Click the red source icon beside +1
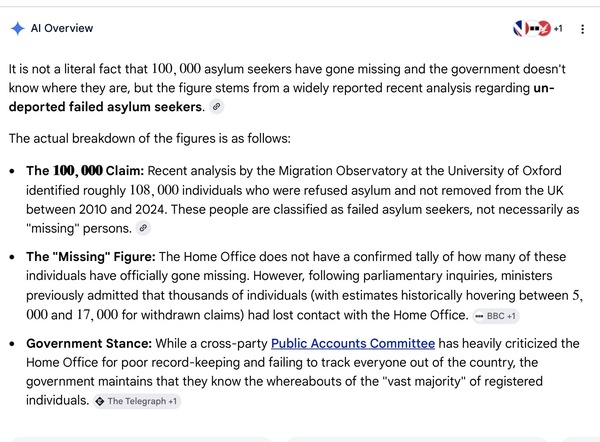The width and height of the screenshot is (600, 442). click(x=545, y=28)
